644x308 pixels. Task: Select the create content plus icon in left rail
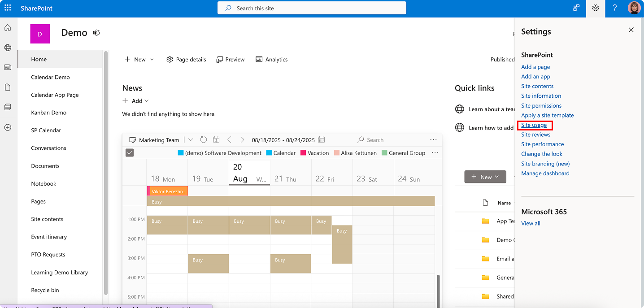coord(7,127)
